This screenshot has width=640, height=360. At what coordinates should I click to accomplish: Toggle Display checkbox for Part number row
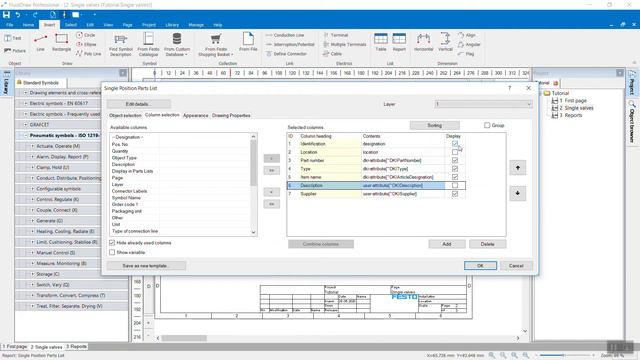[455, 160]
